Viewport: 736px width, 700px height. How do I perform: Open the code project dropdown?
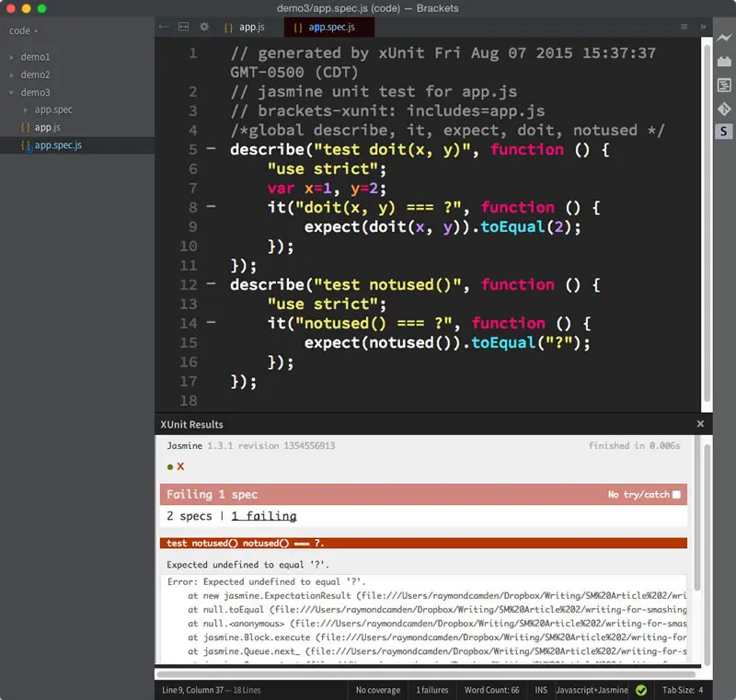[23, 31]
